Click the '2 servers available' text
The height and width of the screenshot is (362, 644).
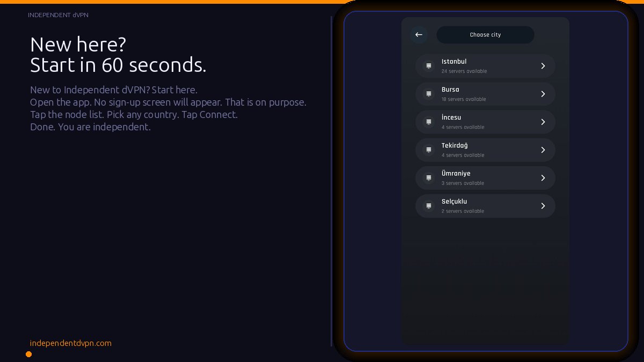click(x=463, y=211)
